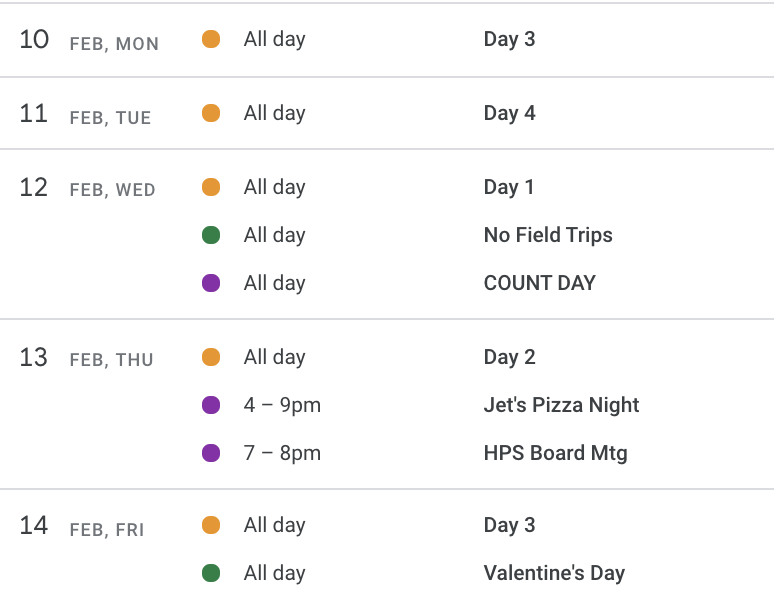Click the 4 – 9pm time label

click(282, 405)
